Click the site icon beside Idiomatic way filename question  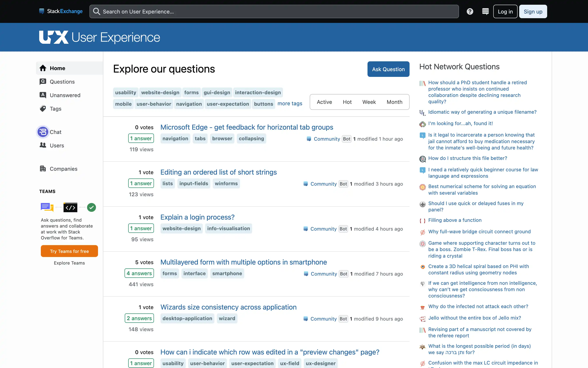click(x=423, y=113)
